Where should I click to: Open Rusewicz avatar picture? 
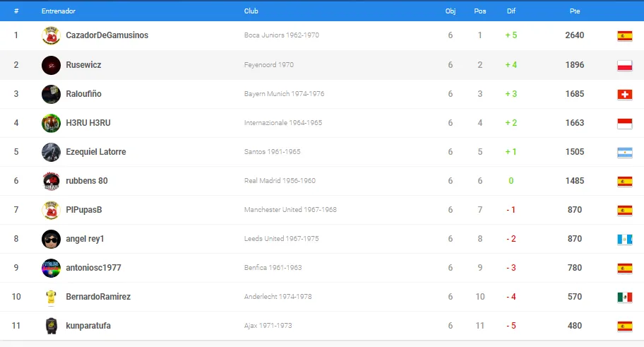point(51,65)
